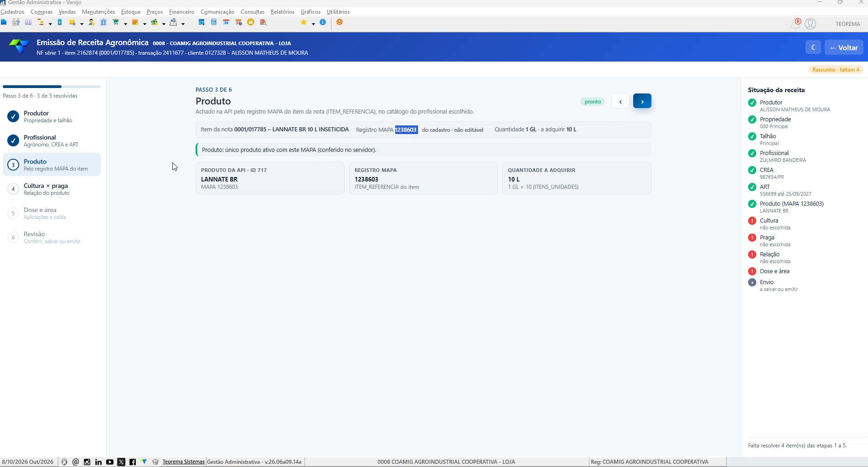Open the favorites star icon
Viewport: 868px width, 467px height.
coord(304,22)
